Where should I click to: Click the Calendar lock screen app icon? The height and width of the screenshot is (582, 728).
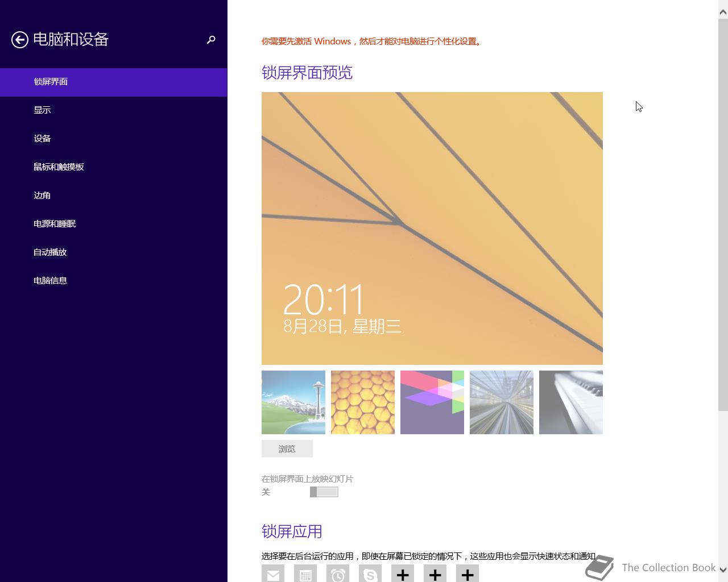coord(305,573)
